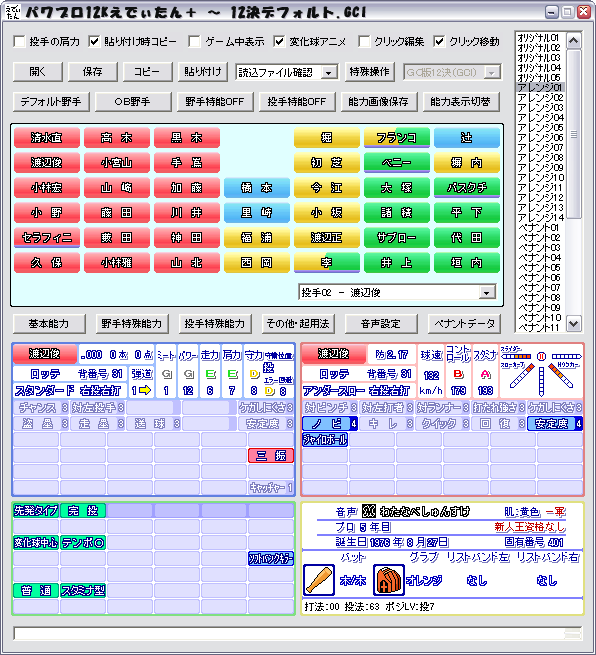596x655 pixels.
Task: Select catcher 里崎
Action: click(257, 213)
